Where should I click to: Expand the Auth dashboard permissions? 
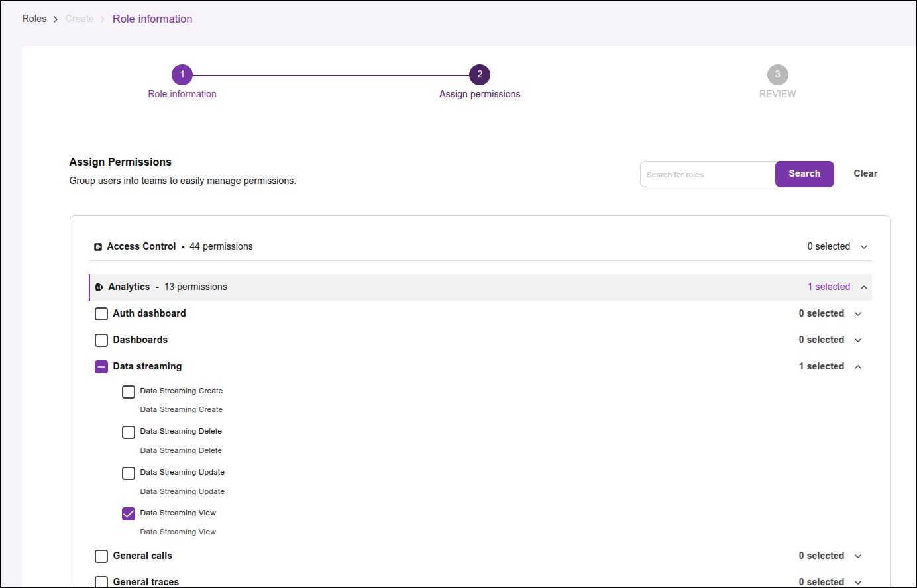pos(857,313)
